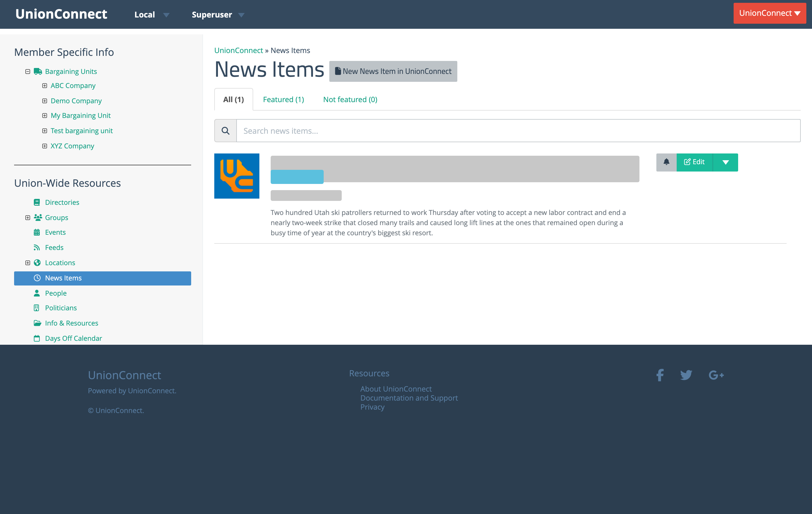Open the XYZ Company link
The image size is (812, 514).
coord(72,146)
